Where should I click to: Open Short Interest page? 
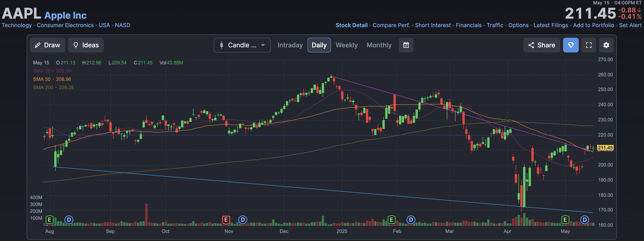[433, 25]
